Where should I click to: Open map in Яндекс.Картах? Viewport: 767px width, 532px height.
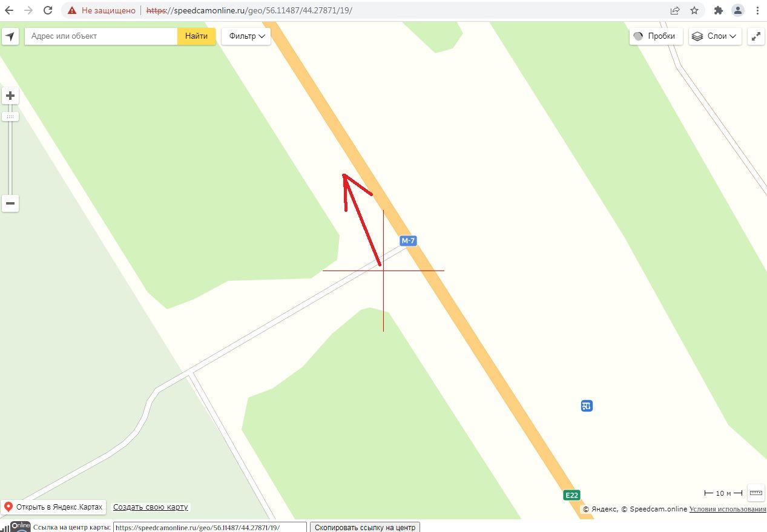pyautogui.click(x=54, y=507)
